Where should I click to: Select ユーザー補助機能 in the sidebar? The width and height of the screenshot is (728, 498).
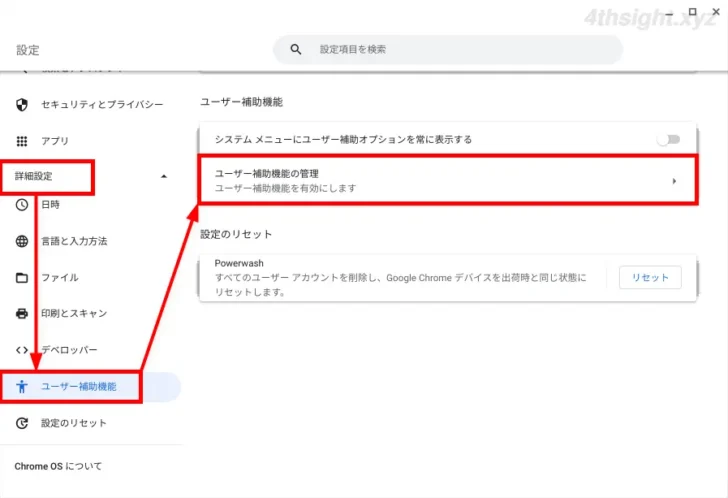tap(78, 386)
